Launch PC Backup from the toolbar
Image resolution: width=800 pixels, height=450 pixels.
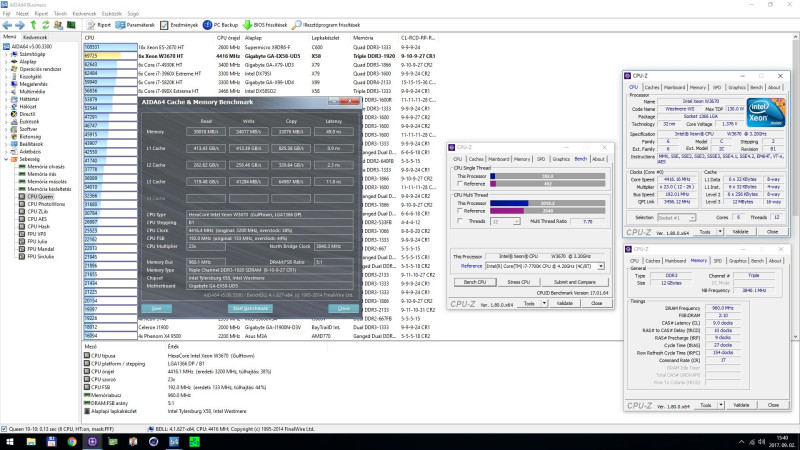point(220,25)
